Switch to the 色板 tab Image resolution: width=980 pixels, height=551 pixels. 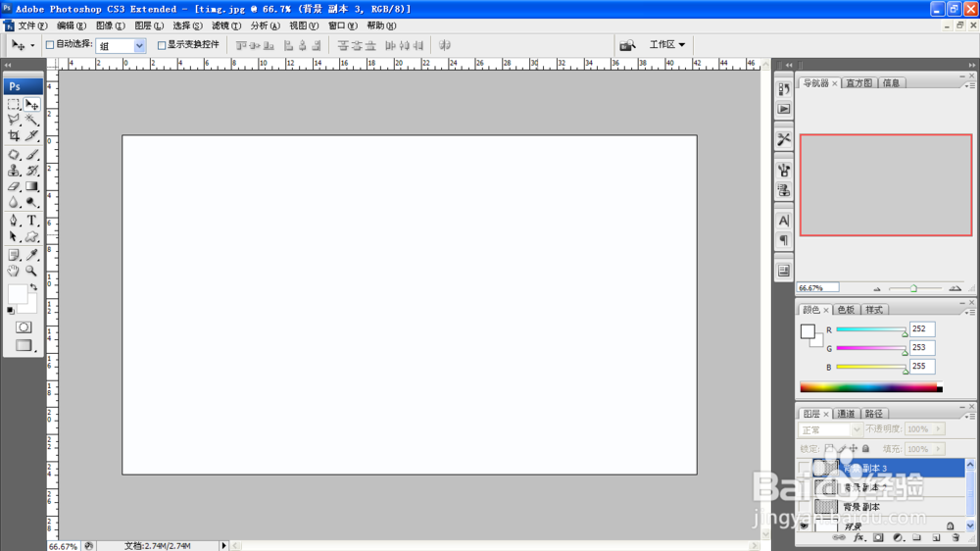click(x=846, y=310)
